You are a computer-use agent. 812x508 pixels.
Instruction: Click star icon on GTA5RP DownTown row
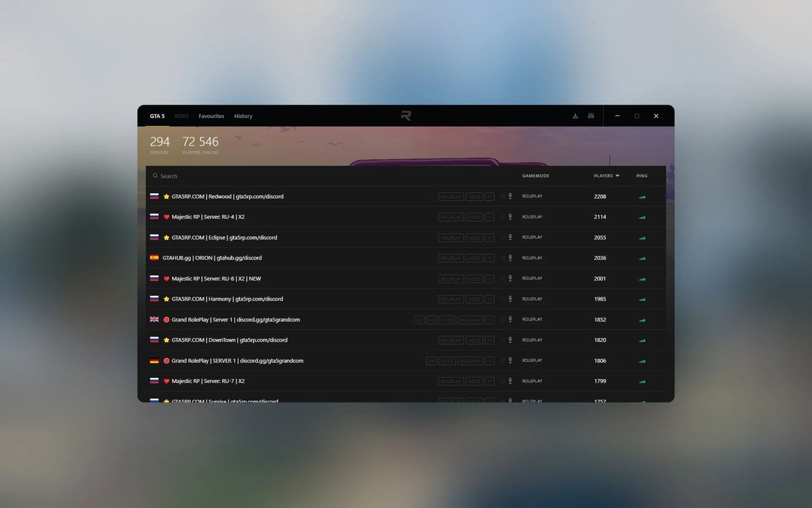pos(166,340)
